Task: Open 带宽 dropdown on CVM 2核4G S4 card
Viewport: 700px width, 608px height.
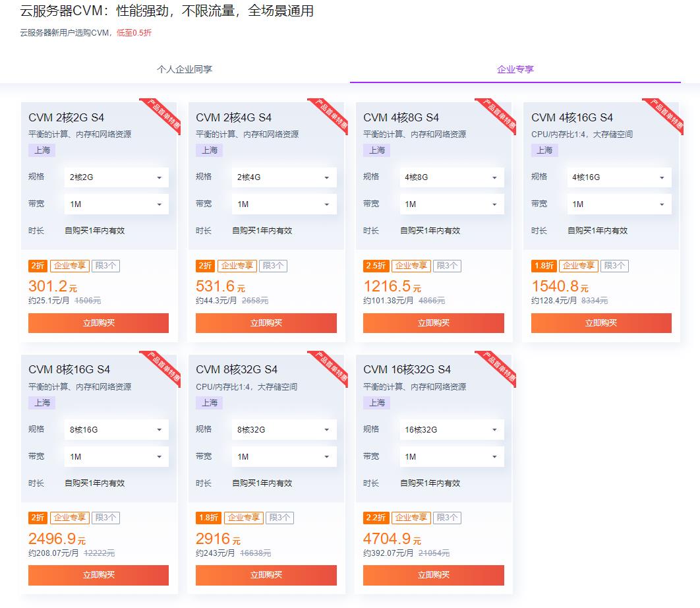Action: (284, 204)
